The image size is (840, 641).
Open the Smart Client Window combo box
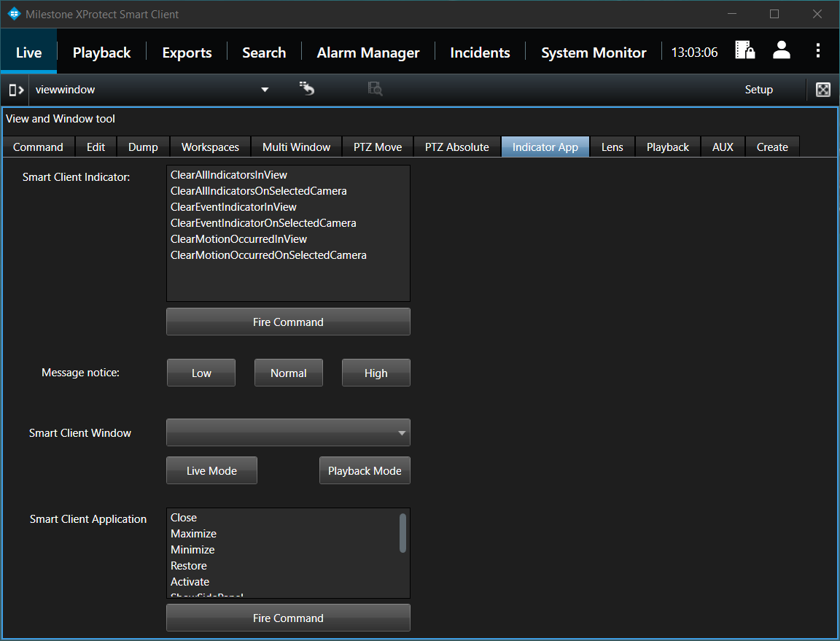pos(288,432)
